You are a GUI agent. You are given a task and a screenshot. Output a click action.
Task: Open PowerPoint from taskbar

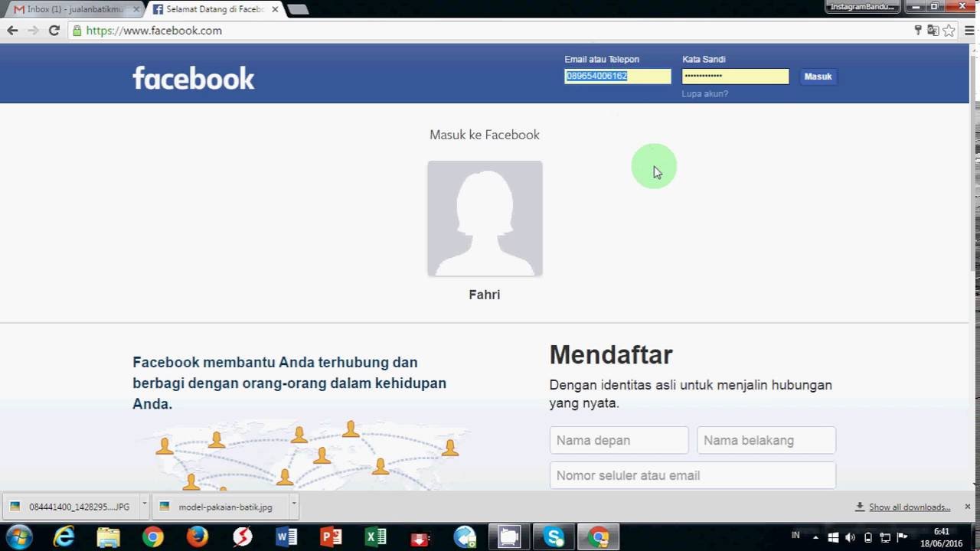click(x=331, y=537)
